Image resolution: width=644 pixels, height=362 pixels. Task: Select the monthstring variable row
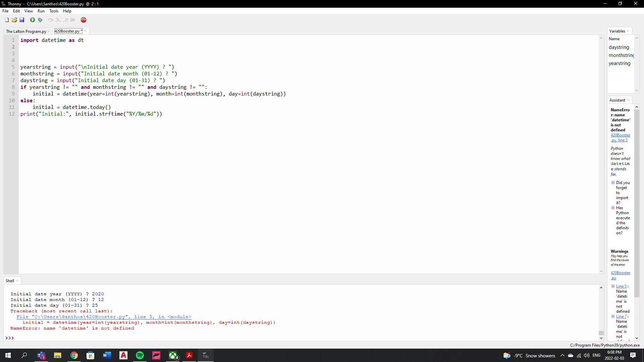(621, 55)
